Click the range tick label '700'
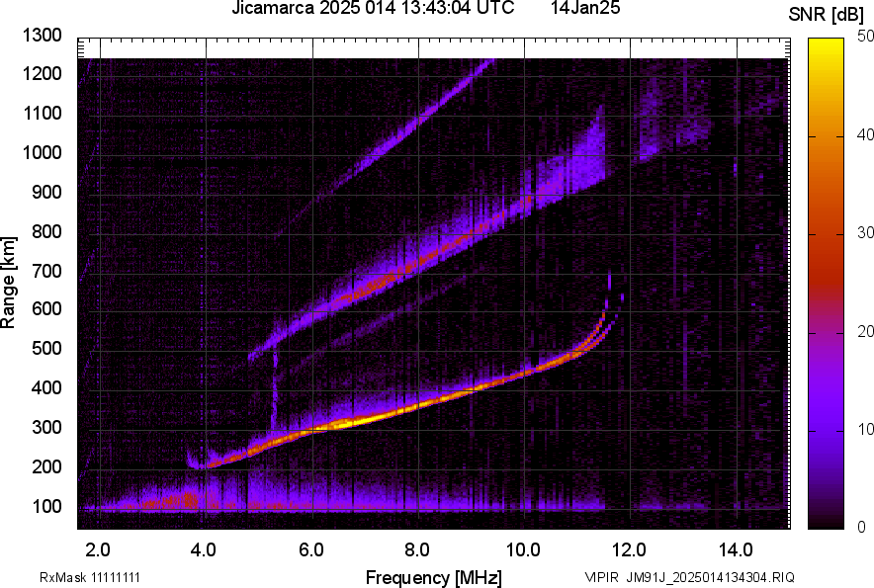874x588 pixels. 46,271
